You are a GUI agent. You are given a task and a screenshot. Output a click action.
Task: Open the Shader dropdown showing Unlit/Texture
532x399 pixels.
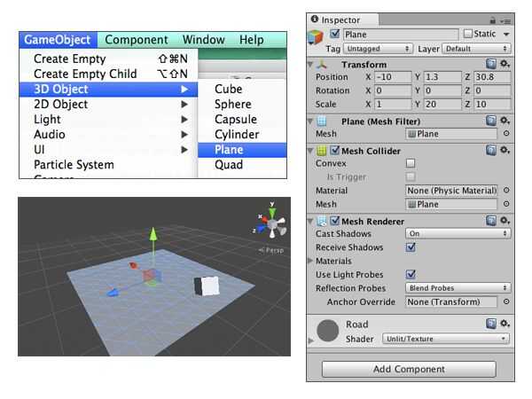446,339
